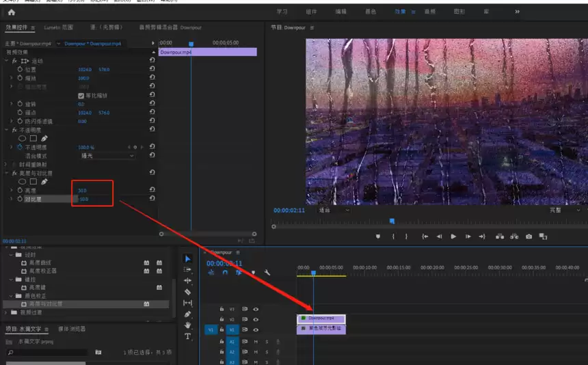Reset the 亮度 brightness parameter
The width and height of the screenshot is (588, 365).
pyautogui.click(x=152, y=190)
